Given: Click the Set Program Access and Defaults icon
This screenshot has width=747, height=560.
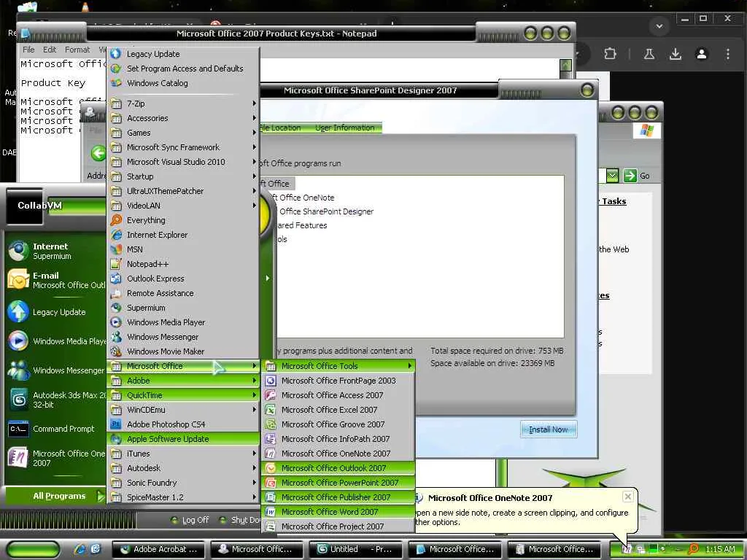Looking at the screenshot, I should click(x=116, y=69).
